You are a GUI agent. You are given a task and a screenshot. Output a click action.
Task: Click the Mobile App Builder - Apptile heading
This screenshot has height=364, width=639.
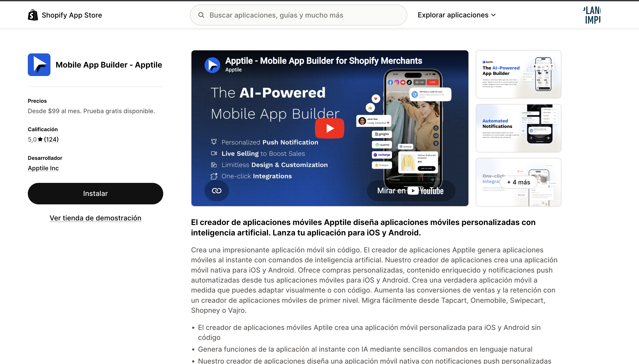point(109,65)
